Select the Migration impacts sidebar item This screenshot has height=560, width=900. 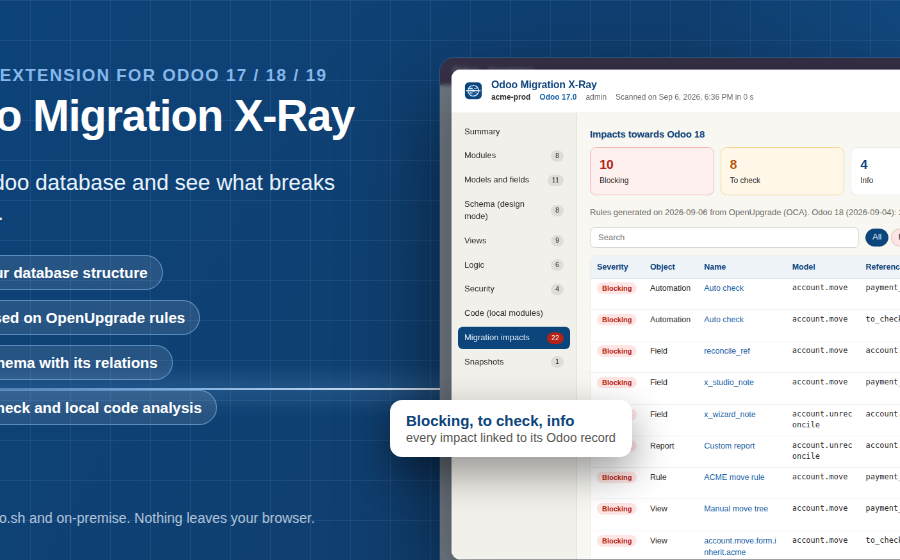(x=513, y=337)
